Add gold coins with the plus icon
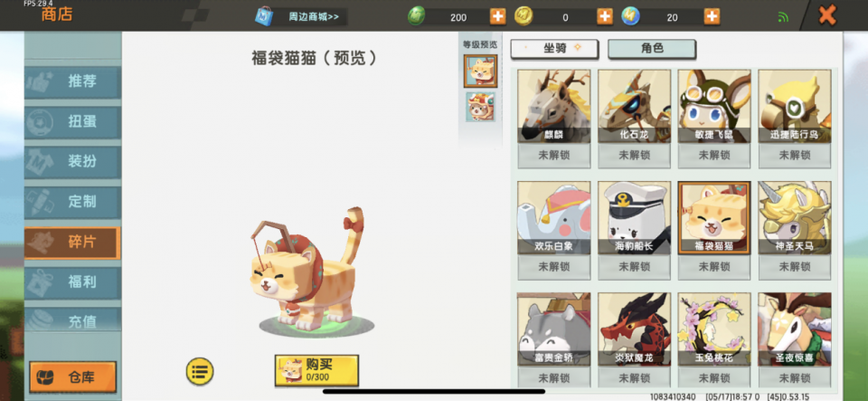This screenshot has width=868, height=401. tap(605, 16)
